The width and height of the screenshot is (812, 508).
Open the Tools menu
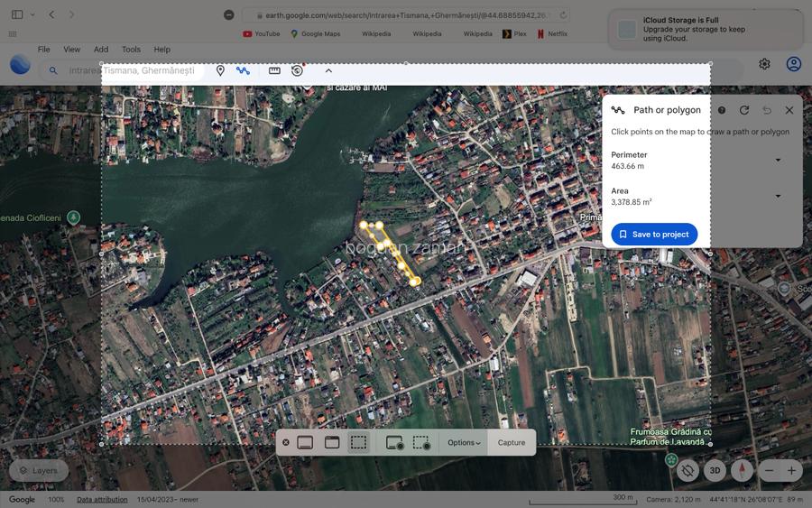tap(131, 50)
